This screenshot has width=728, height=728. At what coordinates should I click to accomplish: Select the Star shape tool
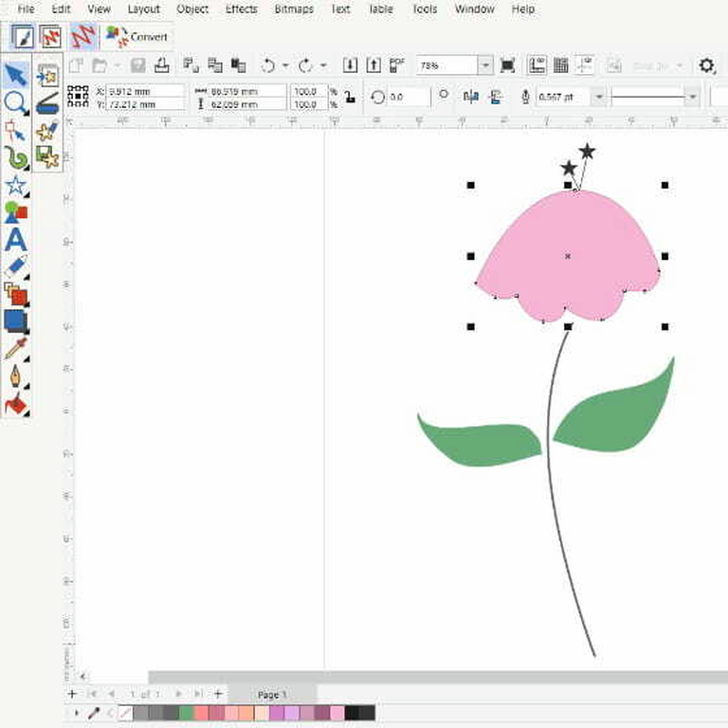[x=15, y=185]
